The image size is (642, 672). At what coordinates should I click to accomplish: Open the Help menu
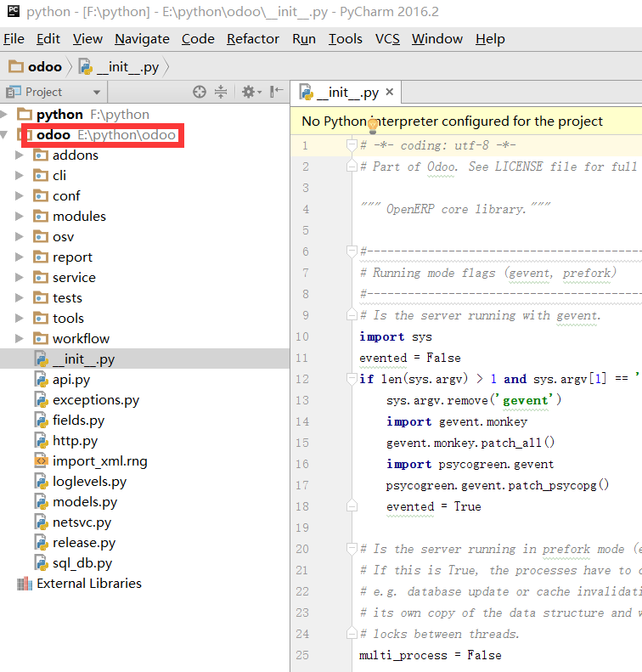click(490, 39)
